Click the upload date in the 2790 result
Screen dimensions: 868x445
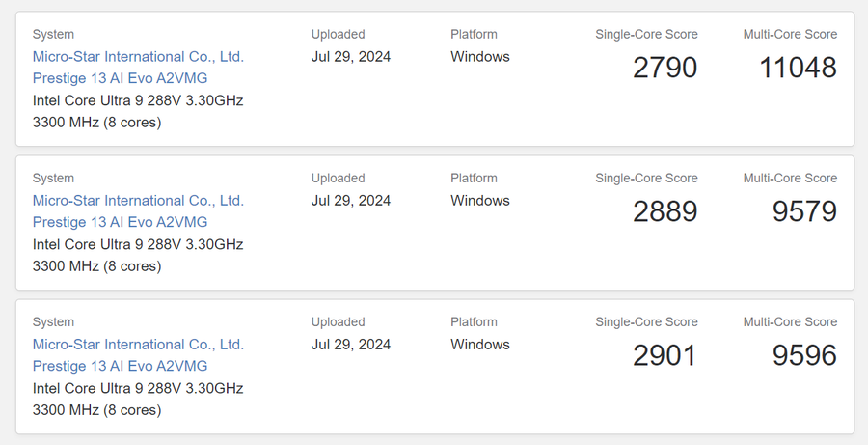click(350, 57)
